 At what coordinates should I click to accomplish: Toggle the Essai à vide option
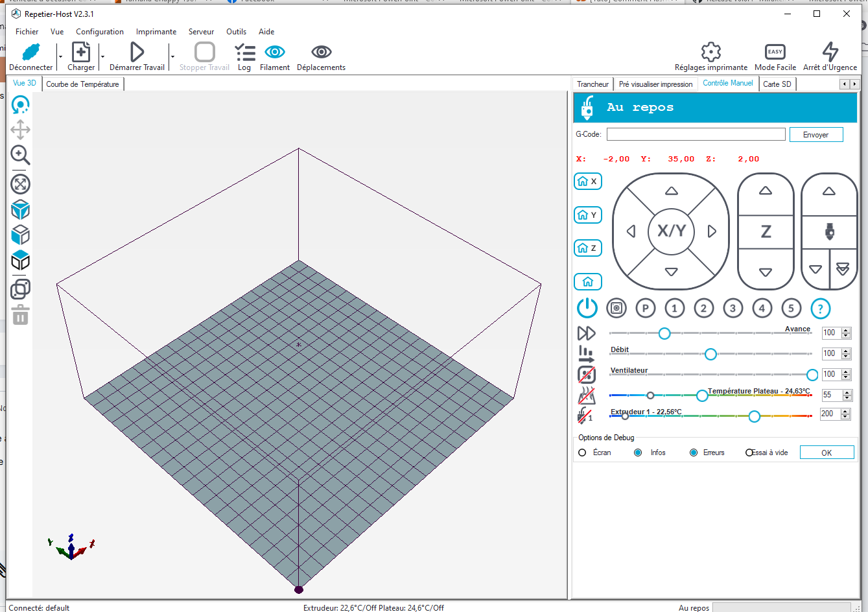749,453
